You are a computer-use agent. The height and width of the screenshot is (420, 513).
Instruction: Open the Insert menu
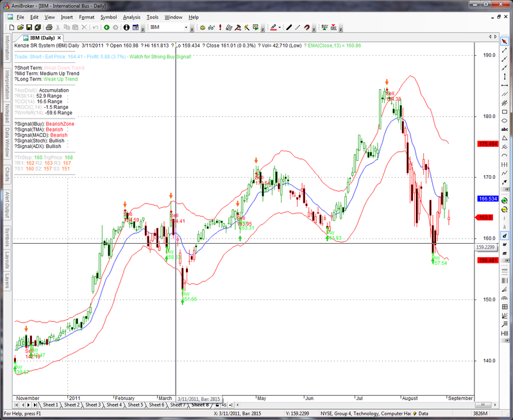coord(67,17)
